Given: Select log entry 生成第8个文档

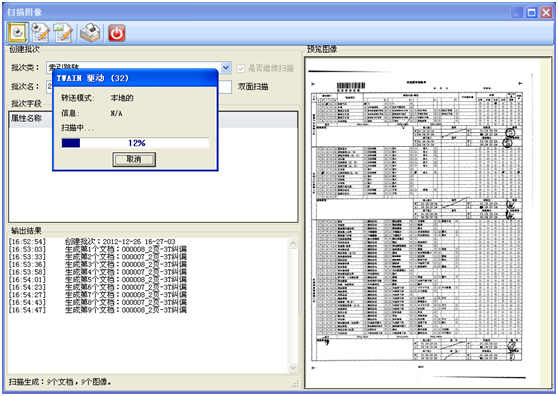Looking at the screenshot, I should tap(126, 302).
